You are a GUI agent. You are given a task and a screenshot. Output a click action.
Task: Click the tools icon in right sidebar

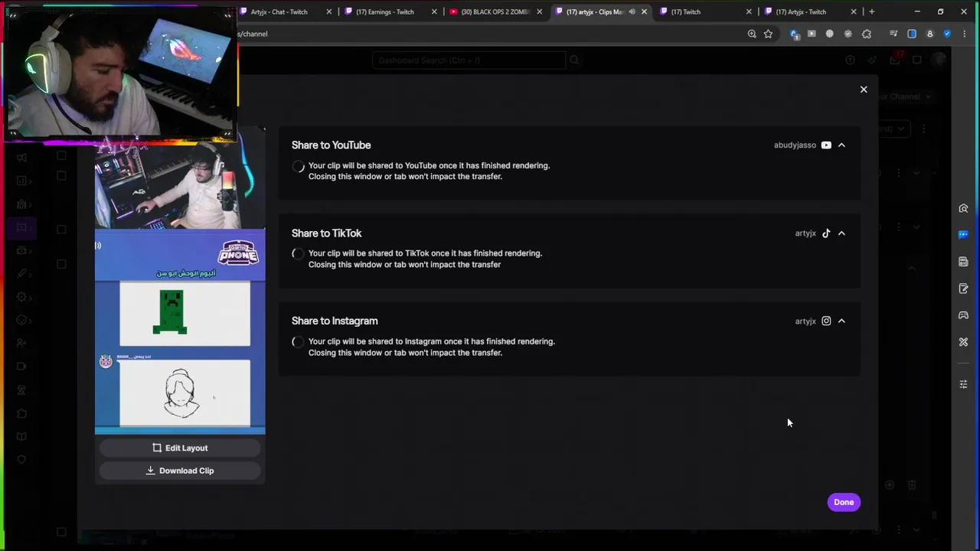pos(963,342)
